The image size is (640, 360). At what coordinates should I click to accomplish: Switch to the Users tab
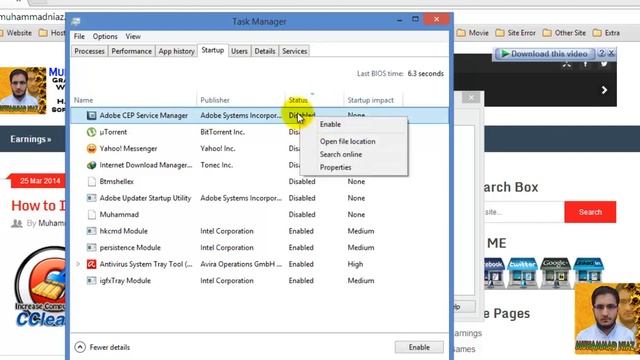(x=239, y=51)
